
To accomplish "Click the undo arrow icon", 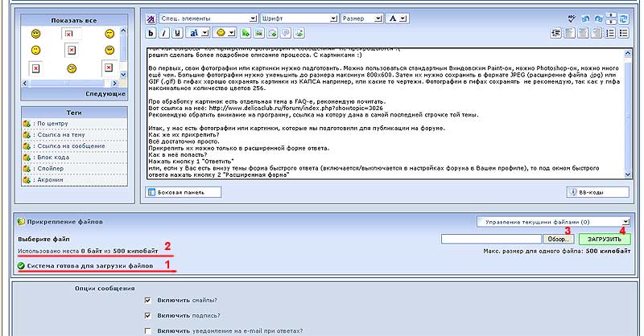I will tap(587, 17).
